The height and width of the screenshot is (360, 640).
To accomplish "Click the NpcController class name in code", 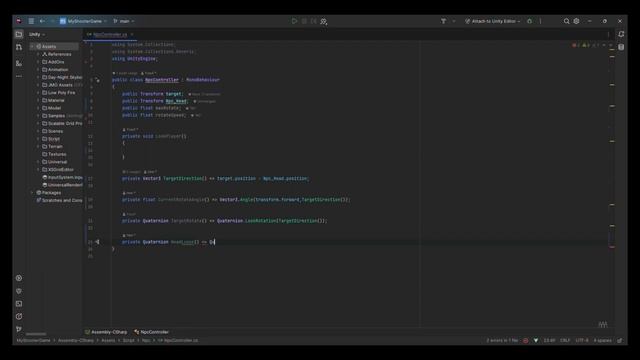I will (162, 80).
